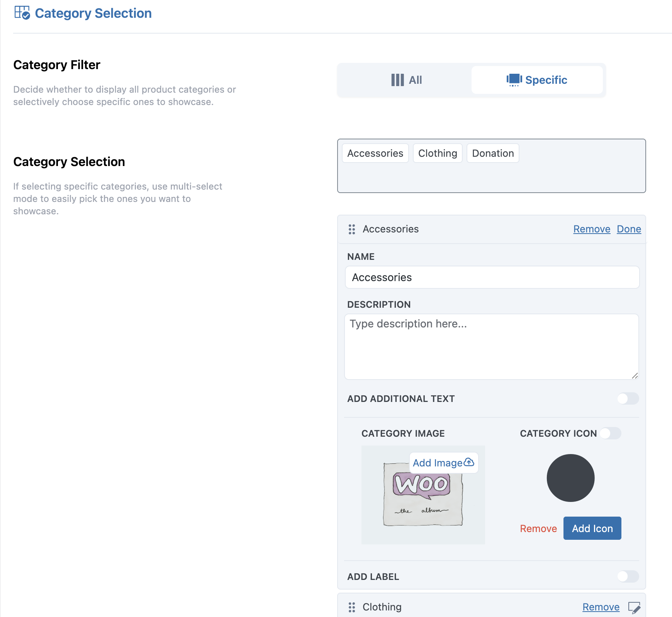Image resolution: width=672 pixels, height=617 pixels.
Task: Select the Specific filter tab
Action: point(537,80)
